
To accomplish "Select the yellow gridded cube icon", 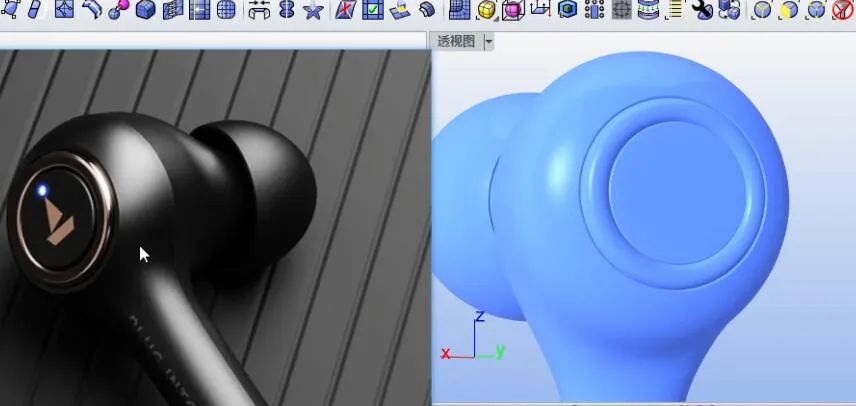I will click(486, 10).
